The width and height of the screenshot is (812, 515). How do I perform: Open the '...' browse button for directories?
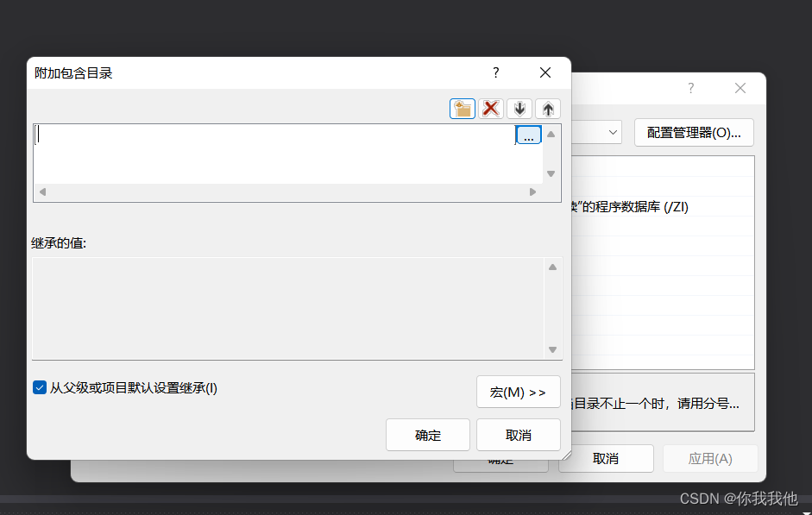pos(528,135)
